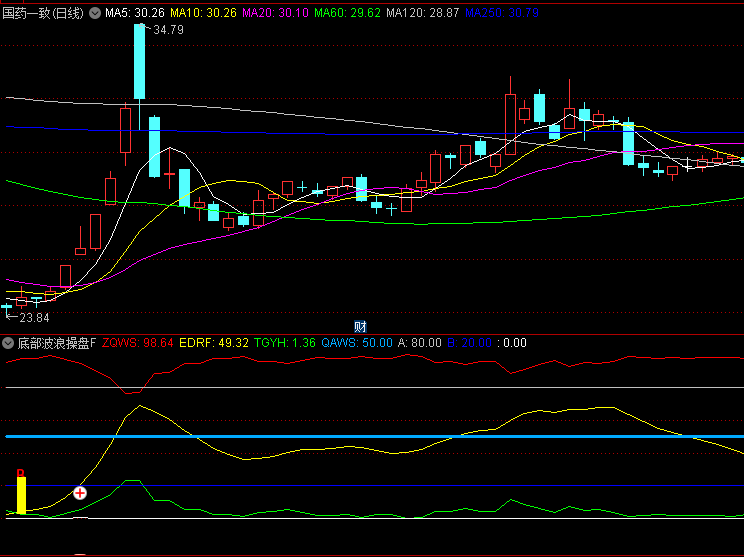Click the 国药一致(日线) stock title
744x557 pixels.
point(45,13)
